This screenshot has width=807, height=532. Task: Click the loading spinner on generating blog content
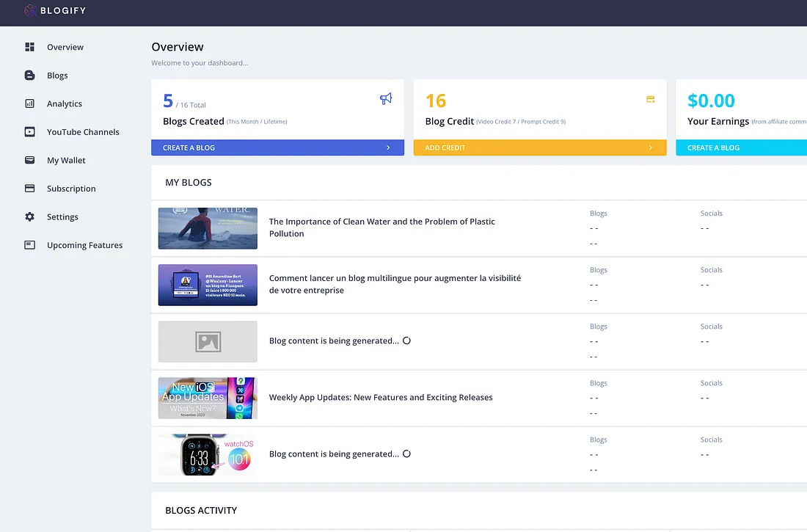tap(406, 340)
